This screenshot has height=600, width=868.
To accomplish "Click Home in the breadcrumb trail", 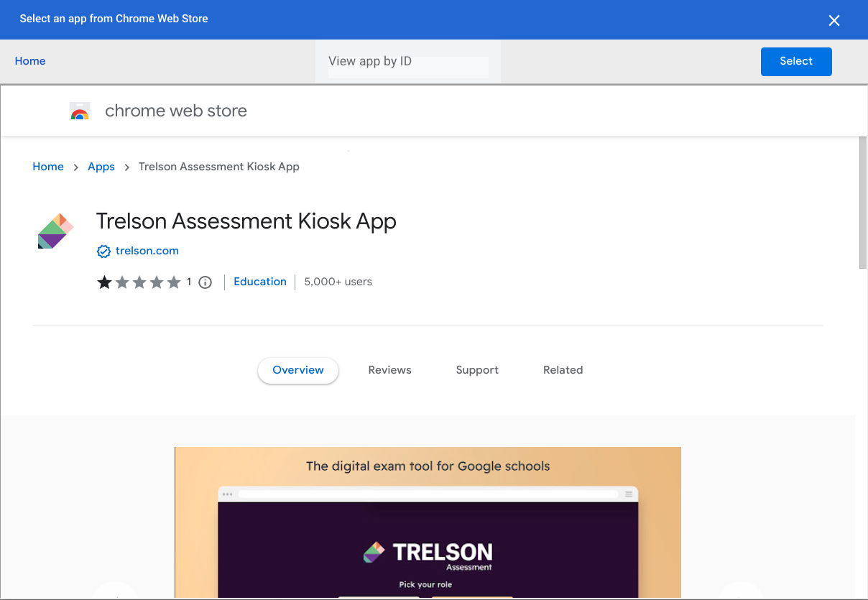I will (47, 166).
